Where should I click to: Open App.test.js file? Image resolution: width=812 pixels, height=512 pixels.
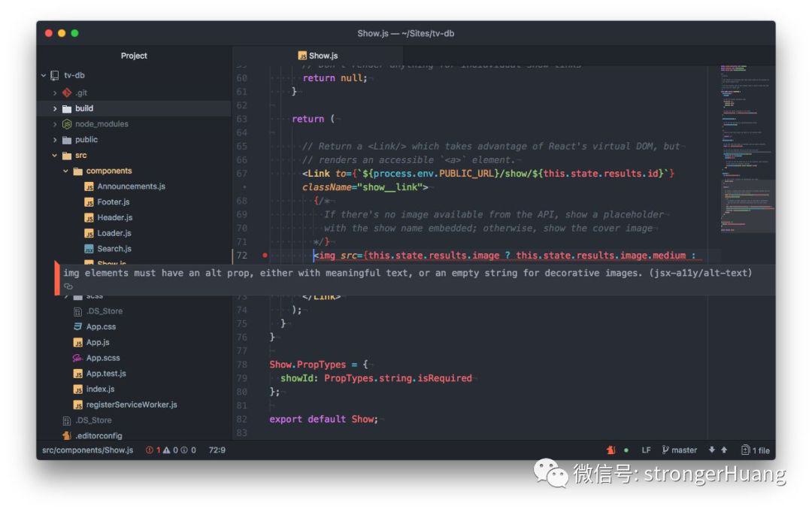pyautogui.click(x=106, y=373)
